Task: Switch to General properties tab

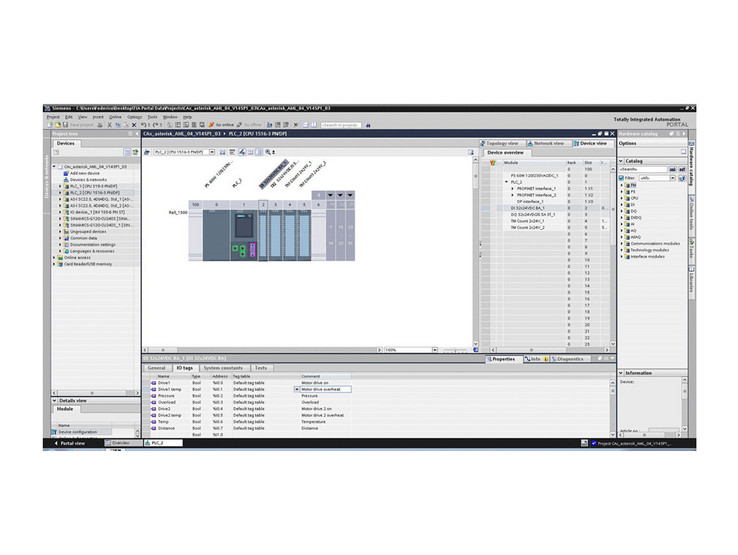Action: click(156, 368)
